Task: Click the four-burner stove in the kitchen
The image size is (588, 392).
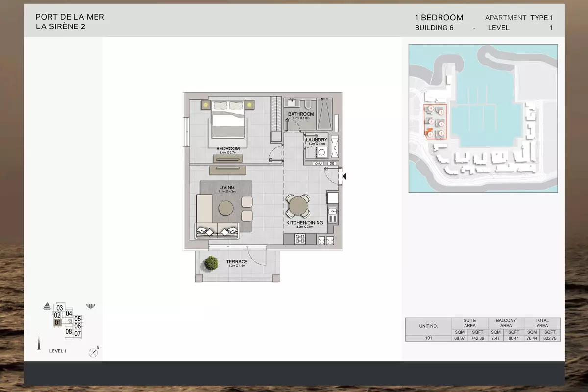Action: 298,239
